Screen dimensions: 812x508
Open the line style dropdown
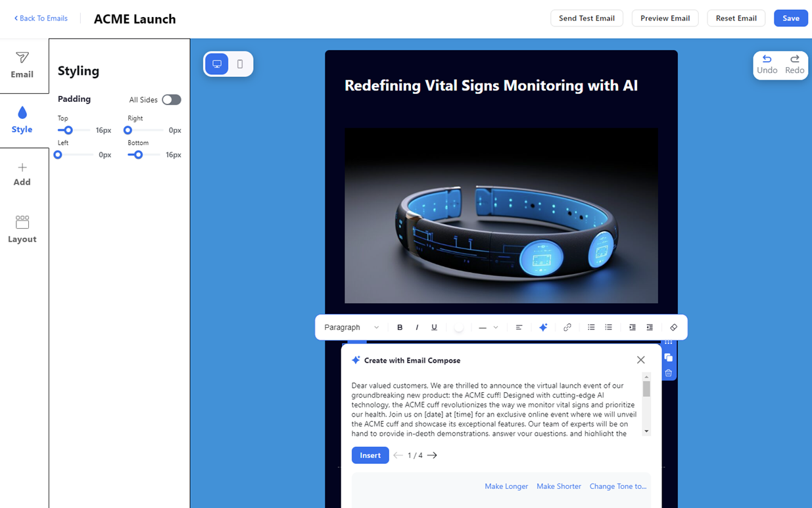click(x=489, y=327)
